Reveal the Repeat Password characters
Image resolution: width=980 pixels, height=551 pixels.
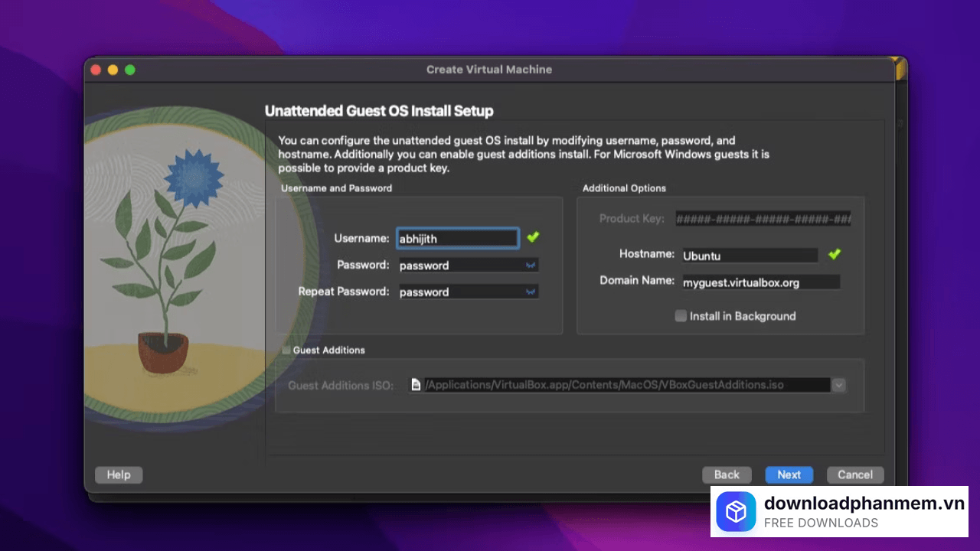tap(531, 291)
